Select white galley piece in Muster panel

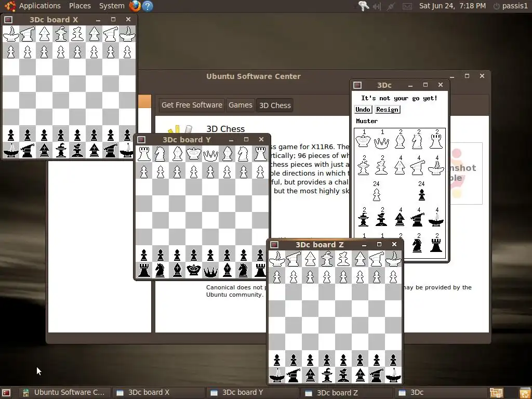tap(436, 168)
